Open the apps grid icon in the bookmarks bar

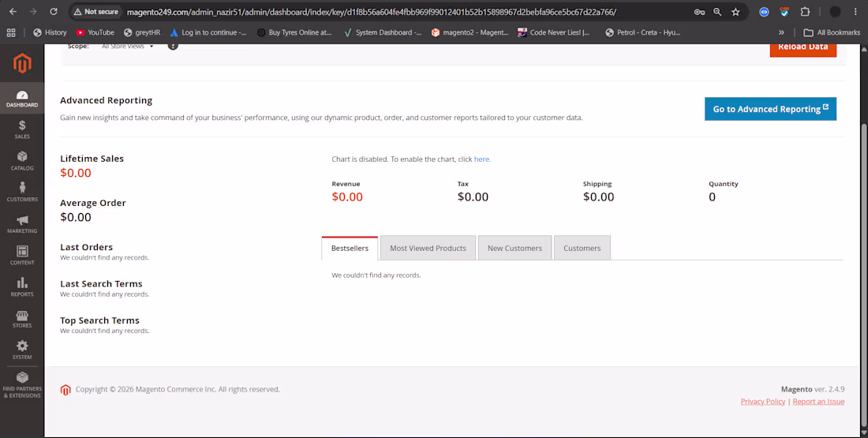tap(11, 32)
